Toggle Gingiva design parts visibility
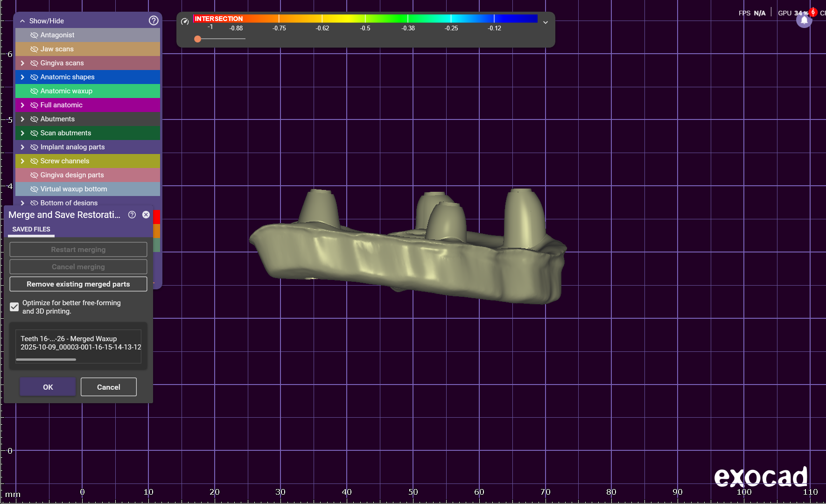 coord(34,175)
